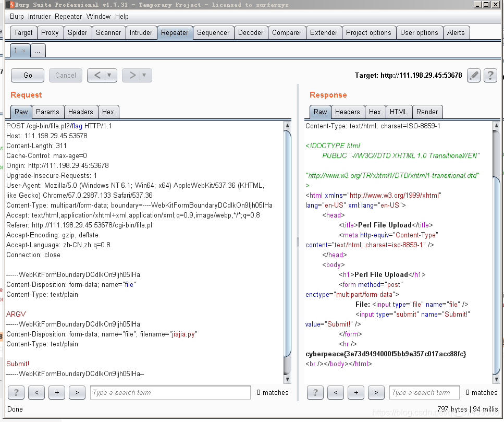This screenshot has height=422, width=504.
Task: Click the POST /cgi-bin/file.pl?/flag request line
Action: (x=59, y=126)
